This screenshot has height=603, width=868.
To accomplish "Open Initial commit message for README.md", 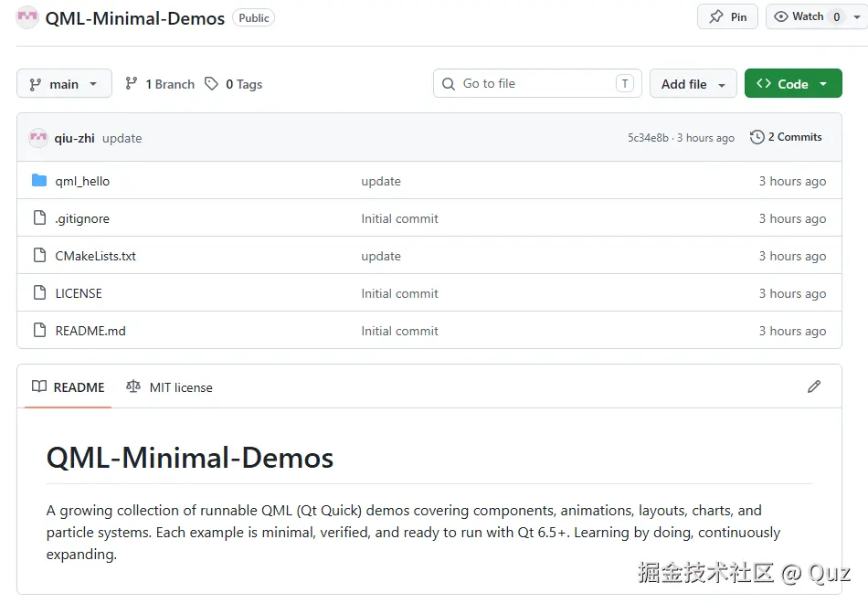I will pos(399,331).
